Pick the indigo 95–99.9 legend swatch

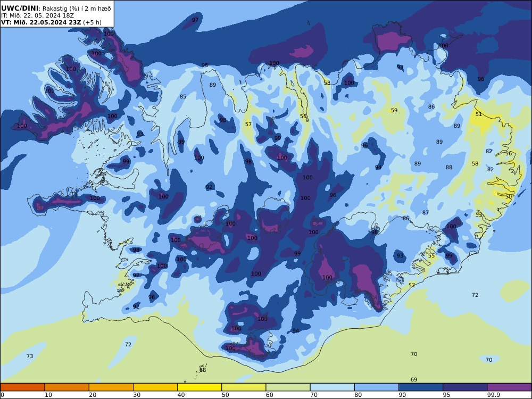click(x=465, y=387)
